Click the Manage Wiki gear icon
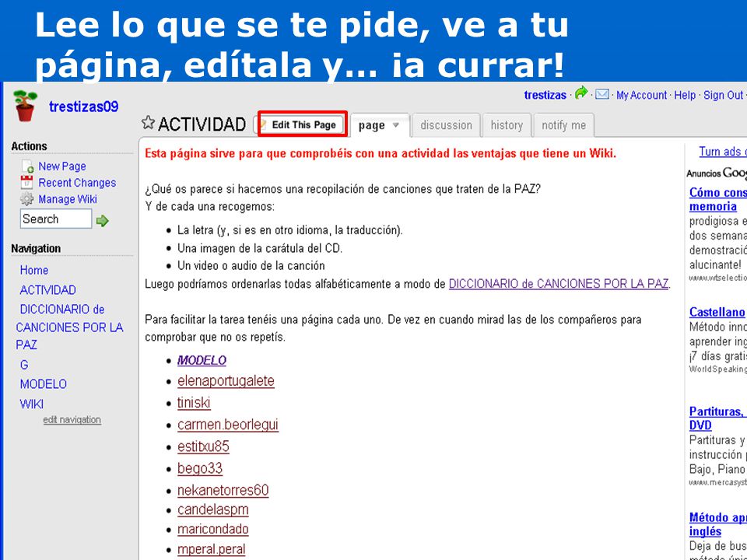Image resolution: width=747 pixels, height=560 pixels. coord(26,199)
